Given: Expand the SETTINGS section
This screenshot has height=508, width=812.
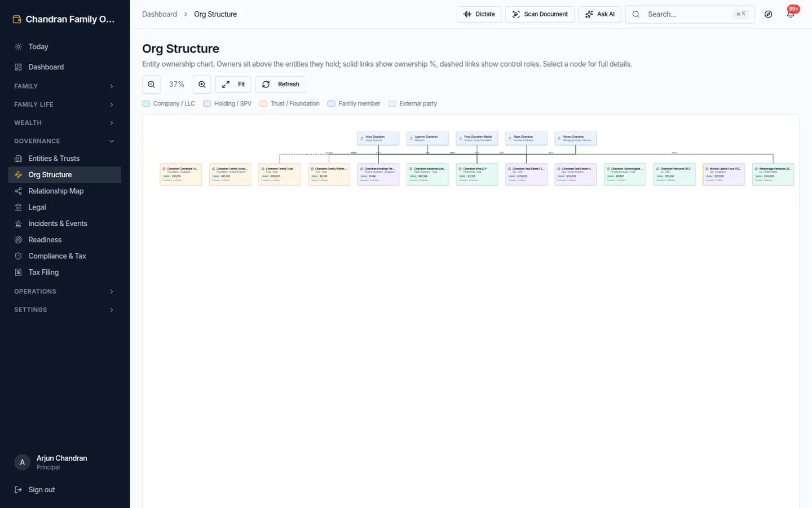Looking at the screenshot, I should coord(65,310).
